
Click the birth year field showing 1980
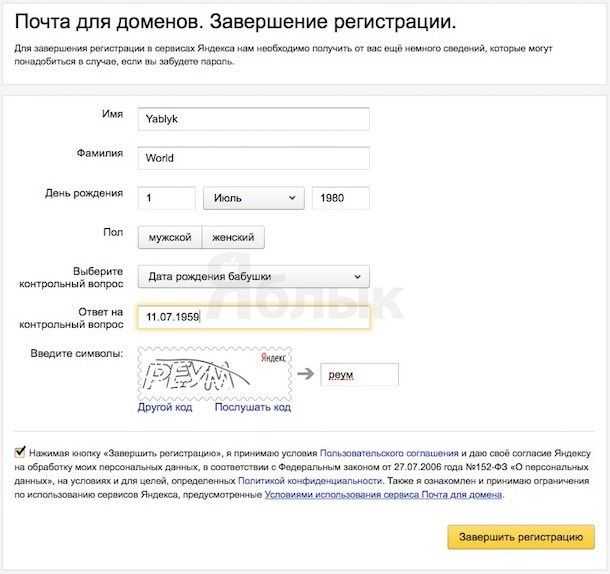point(340,198)
